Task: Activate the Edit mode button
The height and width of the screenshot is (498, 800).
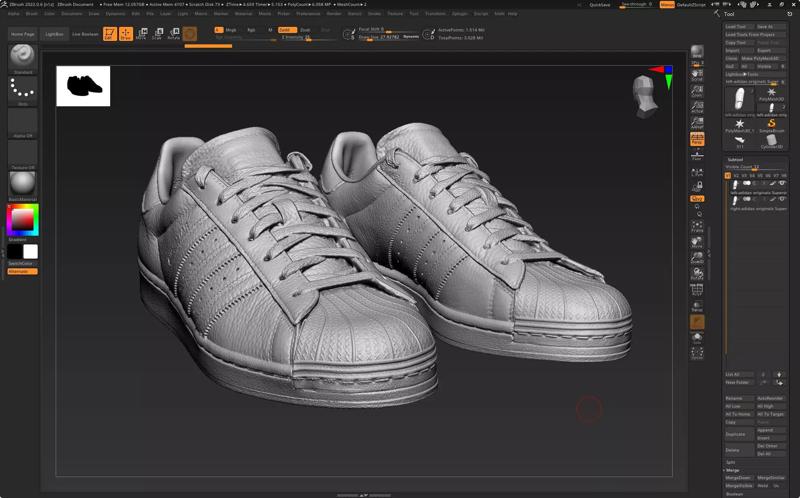Action: pyautogui.click(x=110, y=34)
